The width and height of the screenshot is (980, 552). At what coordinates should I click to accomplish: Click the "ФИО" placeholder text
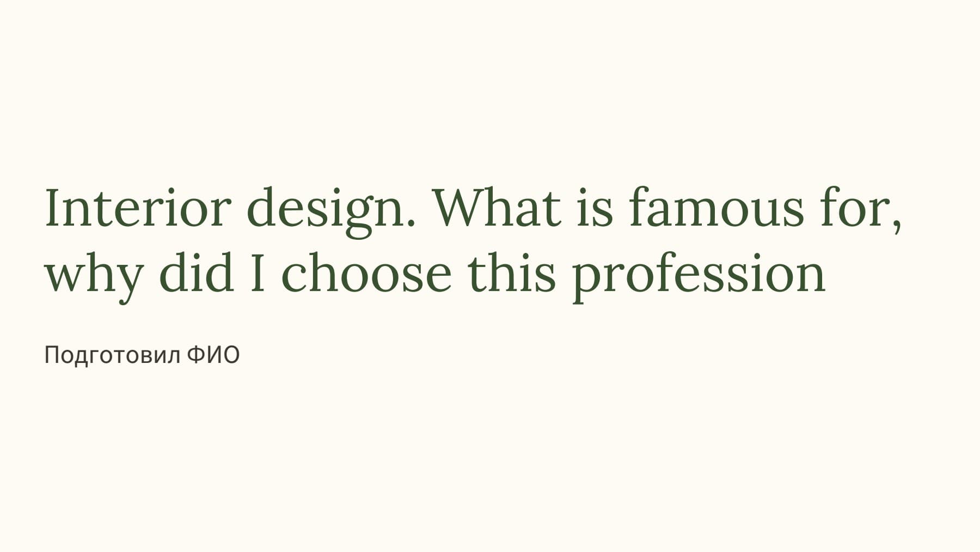coord(213,355)
